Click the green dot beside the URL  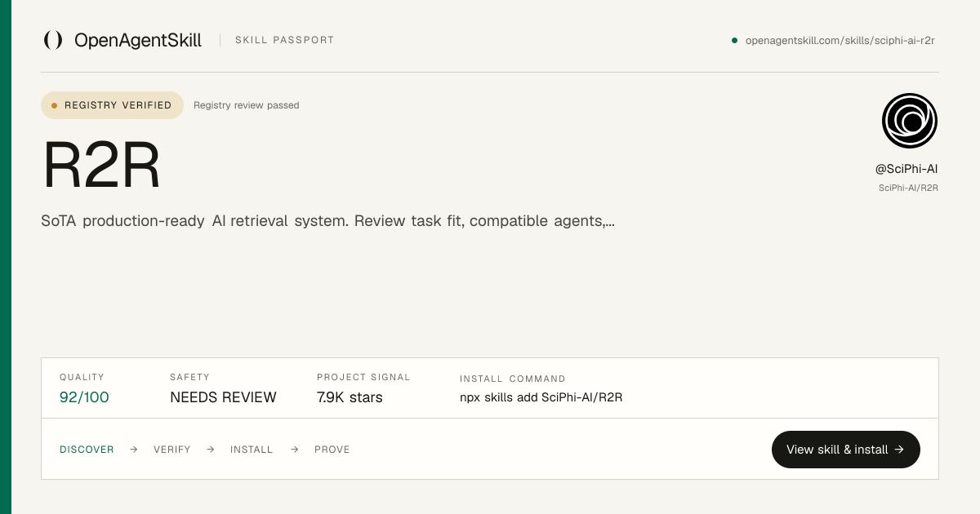click(x=734, y=40)
